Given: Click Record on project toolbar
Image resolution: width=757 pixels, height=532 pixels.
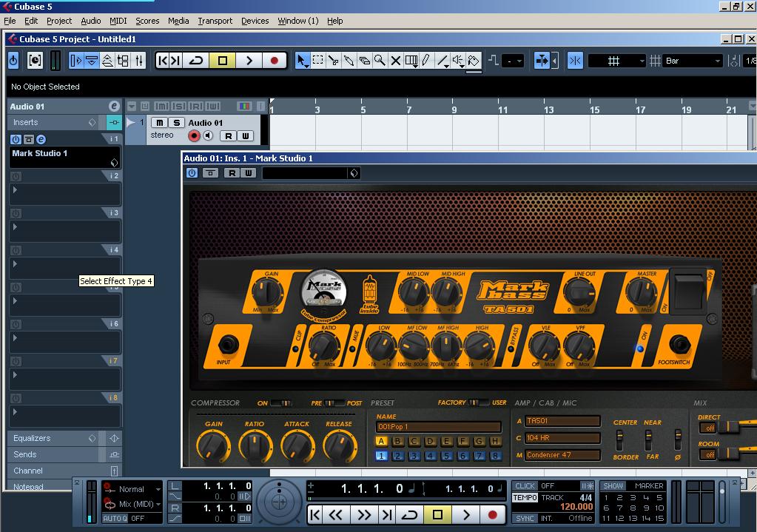Looking at the screenshot, I should click(275, 61).
